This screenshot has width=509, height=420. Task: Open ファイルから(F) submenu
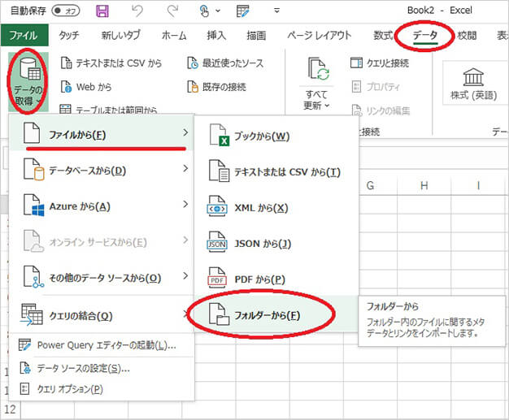tap(102, 133)
